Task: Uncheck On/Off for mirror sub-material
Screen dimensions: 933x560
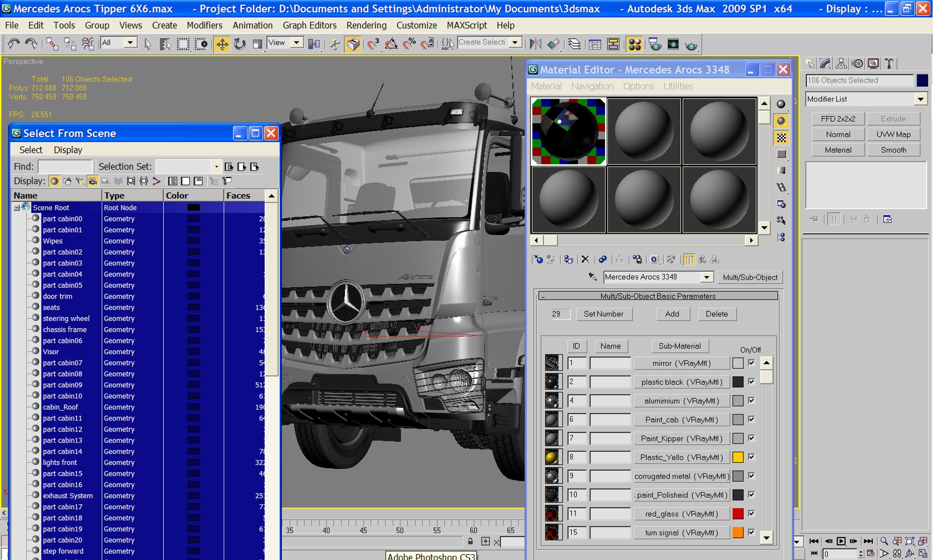Action: coord(751,363)
